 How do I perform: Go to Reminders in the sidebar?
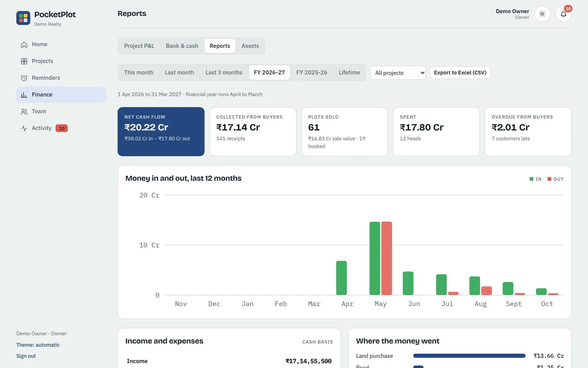click(61, 78)
